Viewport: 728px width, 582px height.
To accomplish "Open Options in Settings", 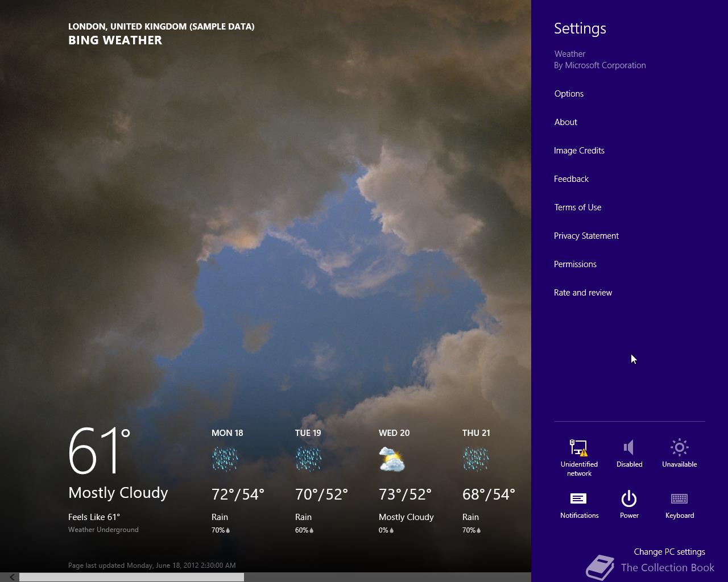I will click(x=569, y=94).
